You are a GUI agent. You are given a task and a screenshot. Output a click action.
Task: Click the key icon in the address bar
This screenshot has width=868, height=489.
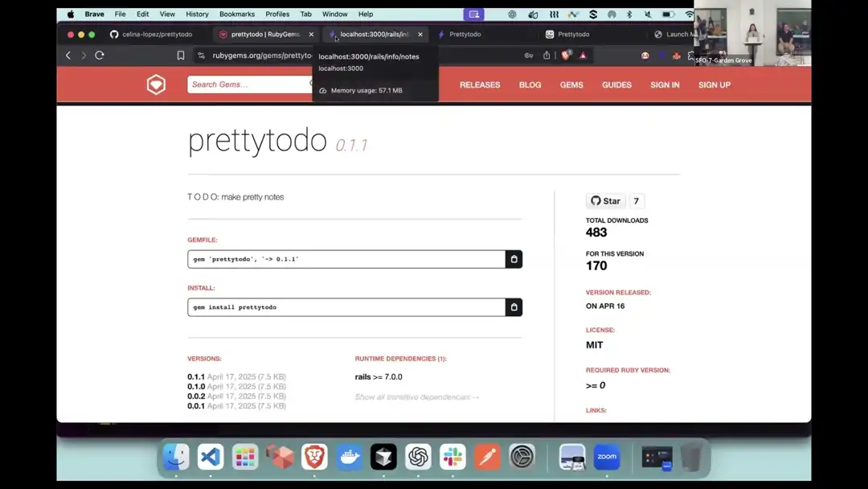(x=529, y=55)
